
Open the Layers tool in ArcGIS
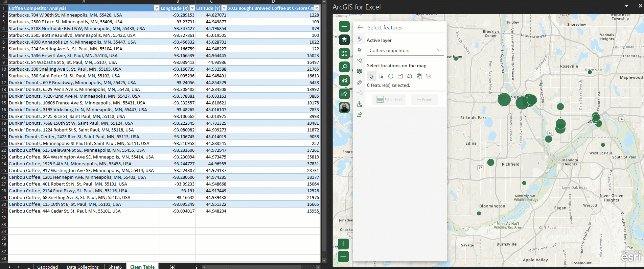[344, 40]
